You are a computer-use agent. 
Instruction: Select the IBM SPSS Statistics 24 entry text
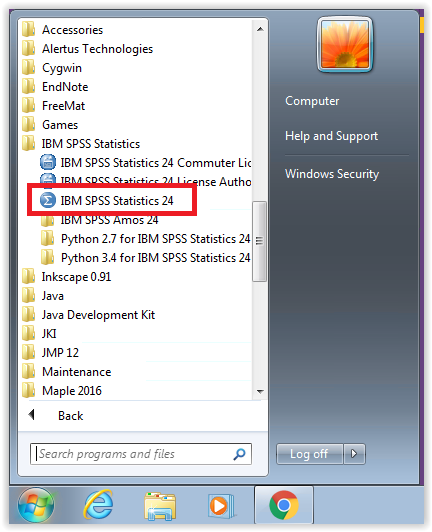117,201
